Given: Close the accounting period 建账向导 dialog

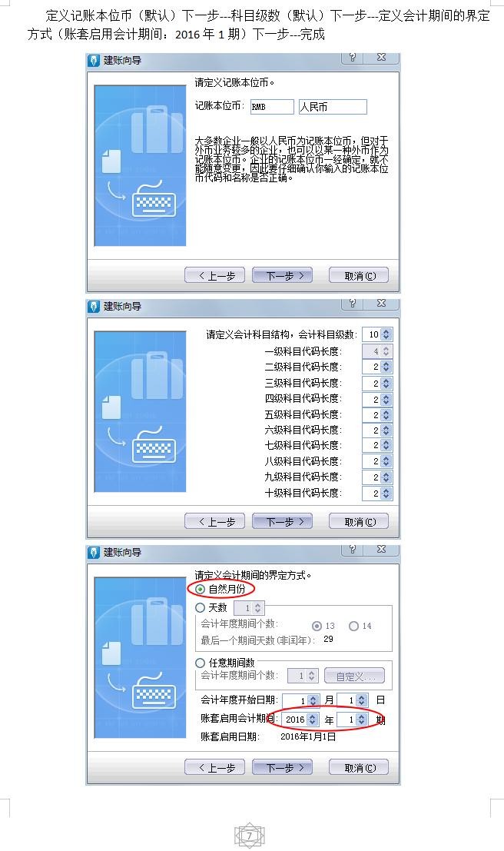Looking at the screenshot, I should (x=382, y=549).
